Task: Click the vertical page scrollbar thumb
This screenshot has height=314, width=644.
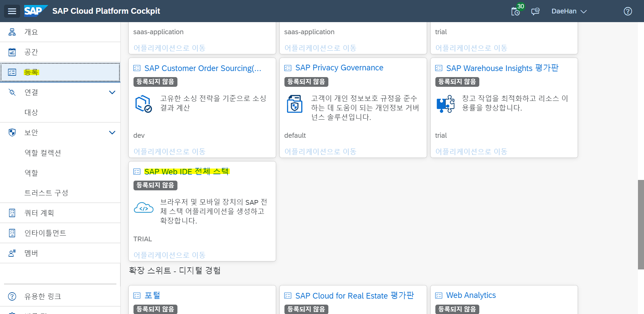Action: coord(641,225)
